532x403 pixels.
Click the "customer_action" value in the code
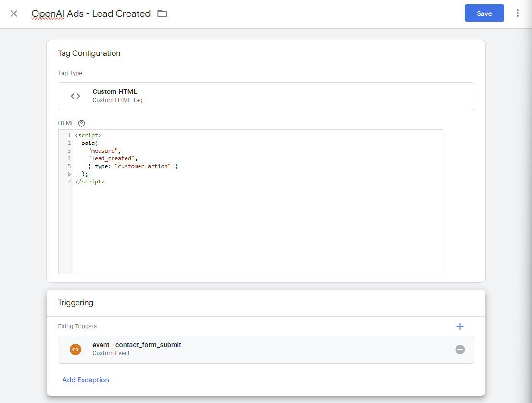(x=143, y=166)
